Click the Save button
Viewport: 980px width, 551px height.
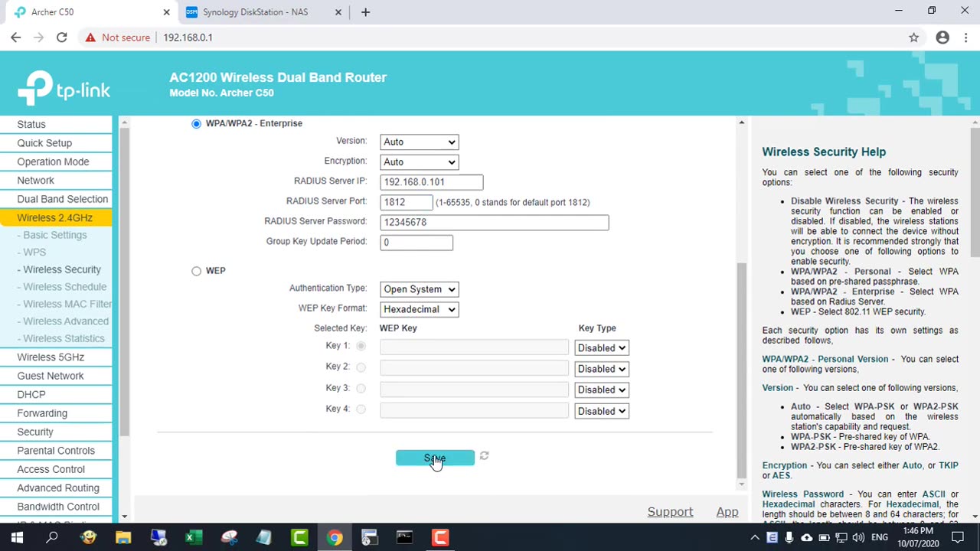click(x=435, y=458)
